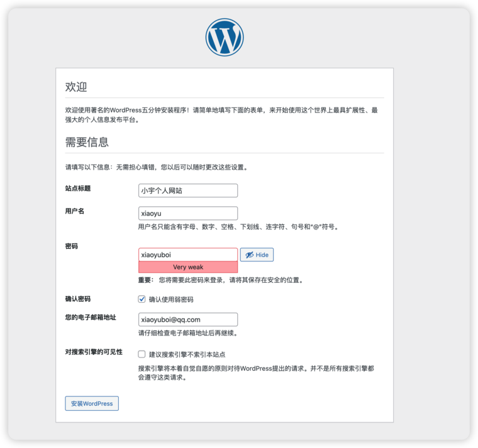
Task: Click the 用户名 label
Action: (x=75, y=211)
